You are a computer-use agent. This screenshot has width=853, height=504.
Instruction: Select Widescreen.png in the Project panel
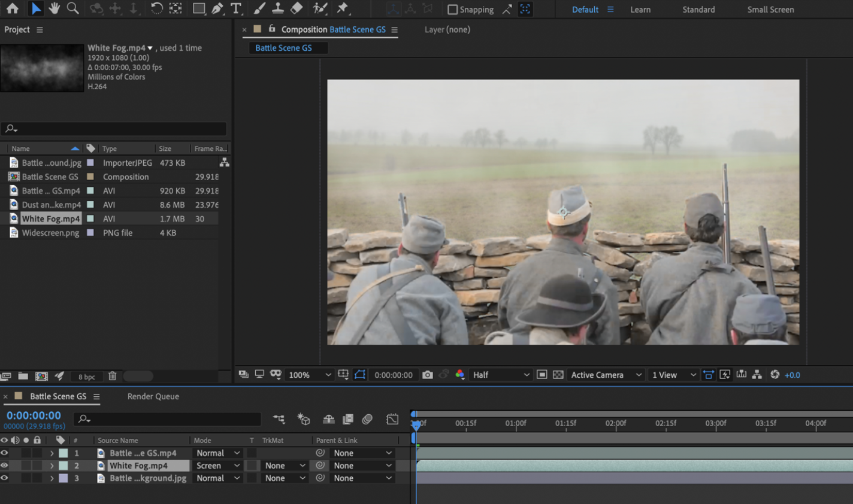point(50,233)
